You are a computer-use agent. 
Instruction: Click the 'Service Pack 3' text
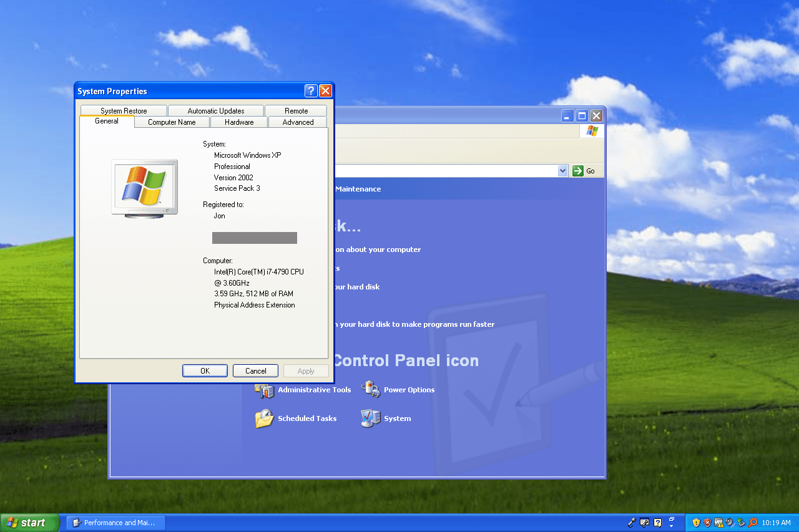237,188
